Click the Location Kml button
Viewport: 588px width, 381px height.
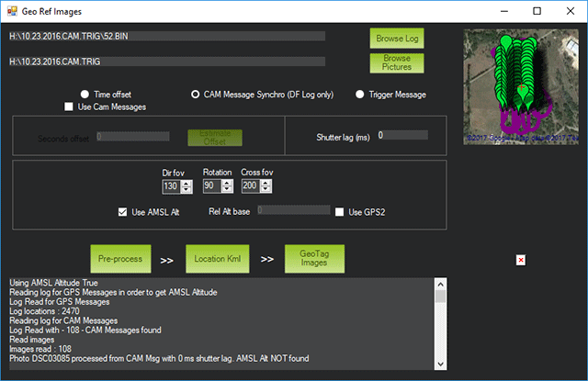pyautogui.click(x=217, y=260)
